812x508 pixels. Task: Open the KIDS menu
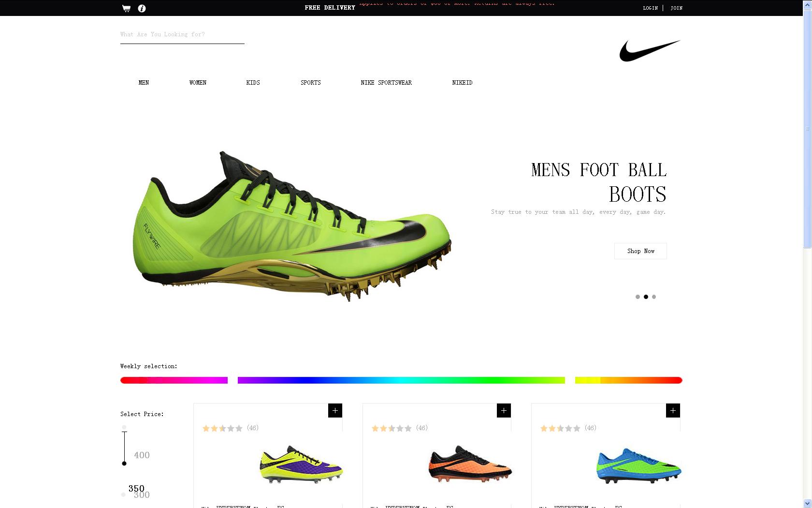coord(253,83)
